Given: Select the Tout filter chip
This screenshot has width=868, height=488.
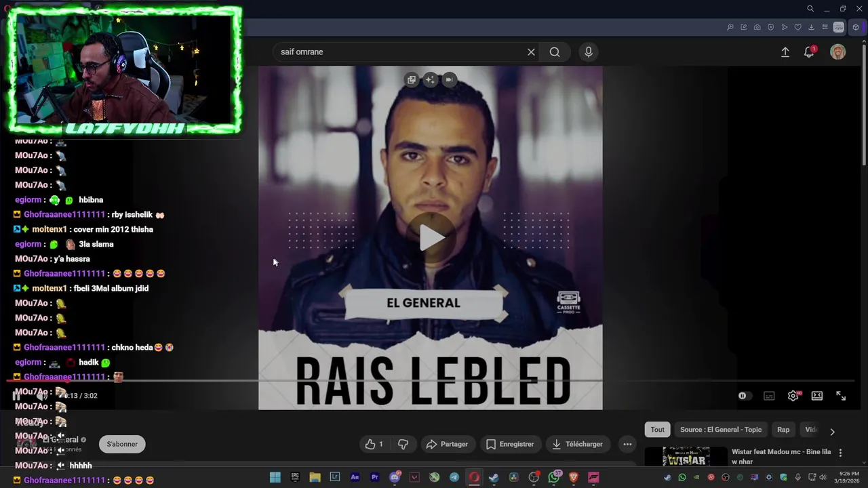Looking at the screenshot, I should coord(658,430).
